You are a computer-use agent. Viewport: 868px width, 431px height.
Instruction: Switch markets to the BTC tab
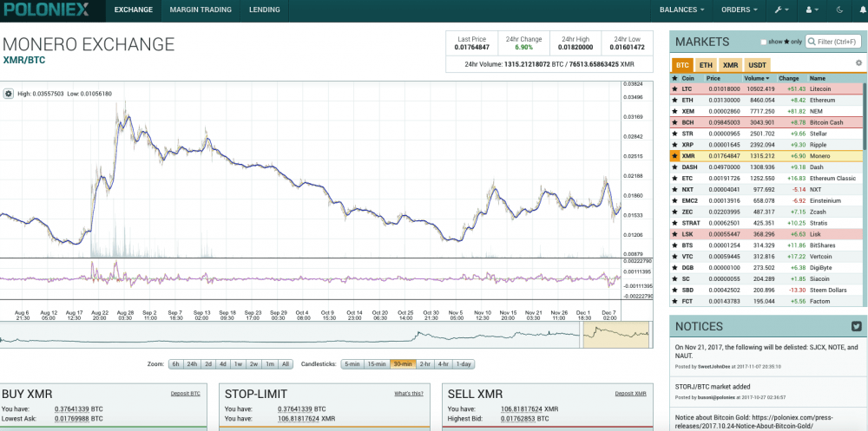tap(682, 65)
